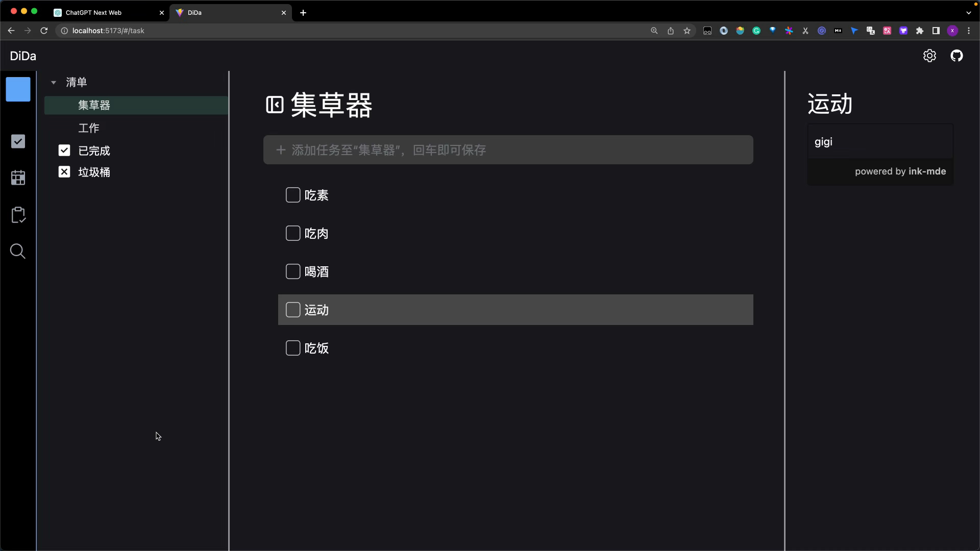Viewport: 980px width, 551px height.
Task: Check off the 吃肉 task
Action: coord(293,233)
